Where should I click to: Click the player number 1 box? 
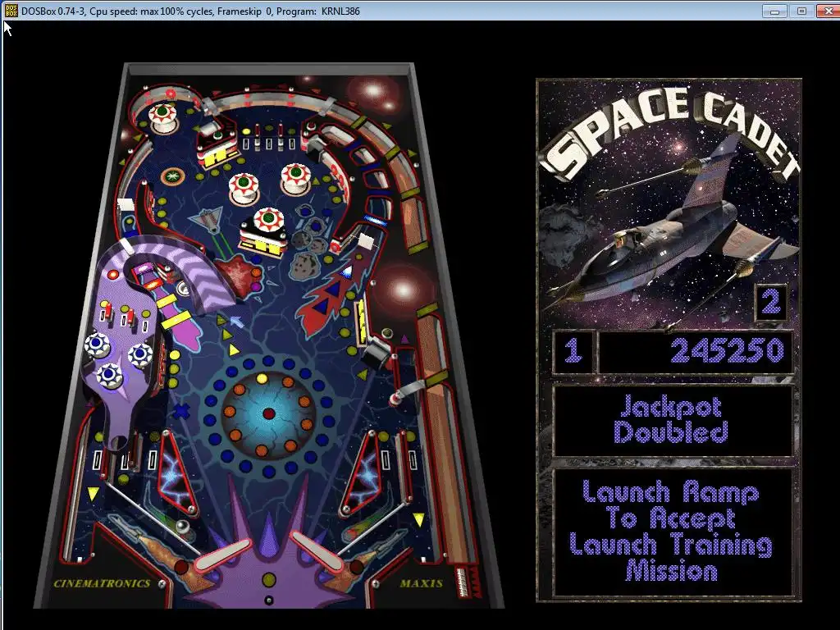click(x=573, y=351)
